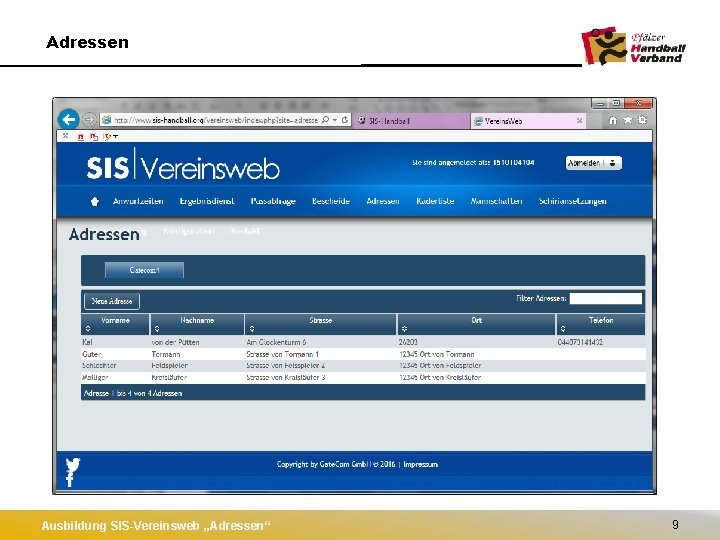Viewport: 720px width, 540px height.
Task: Click the Neue Adresse button
Action: tap(112, 301)
